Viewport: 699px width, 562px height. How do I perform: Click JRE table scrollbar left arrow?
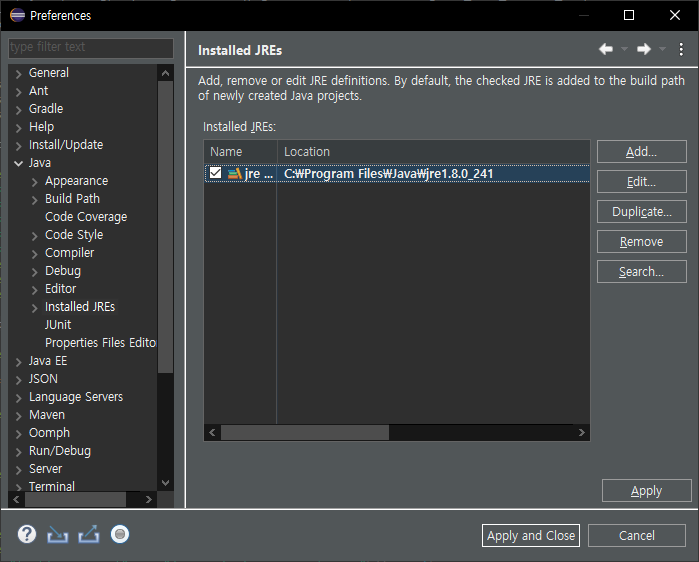tap(212, 432)
